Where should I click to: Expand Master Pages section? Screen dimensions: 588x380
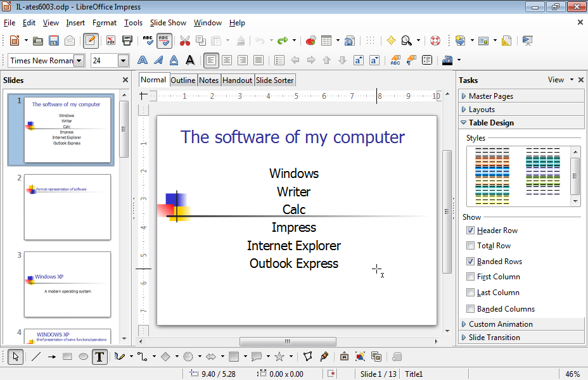[521, 96]
